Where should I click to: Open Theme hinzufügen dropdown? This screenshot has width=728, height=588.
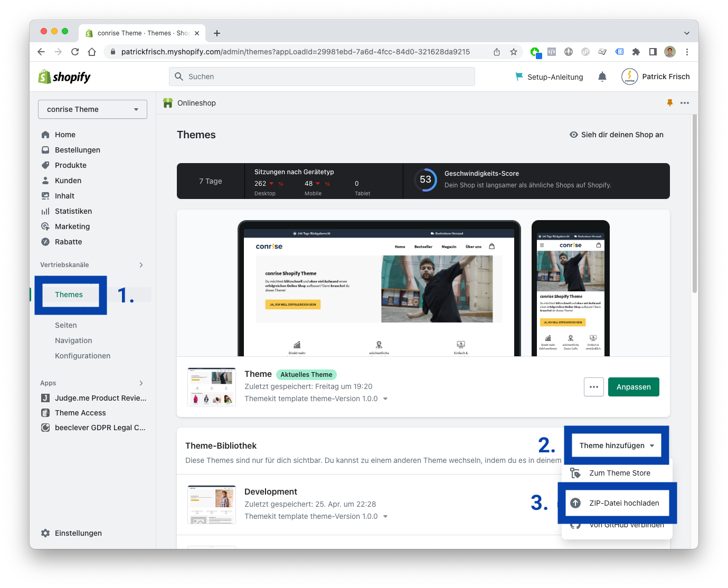coord(617,445)
